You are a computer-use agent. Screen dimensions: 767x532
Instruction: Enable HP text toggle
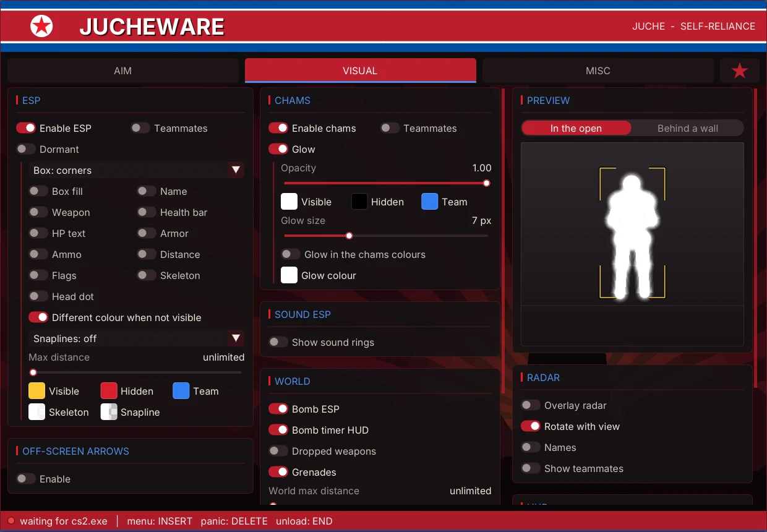(38, 233)
